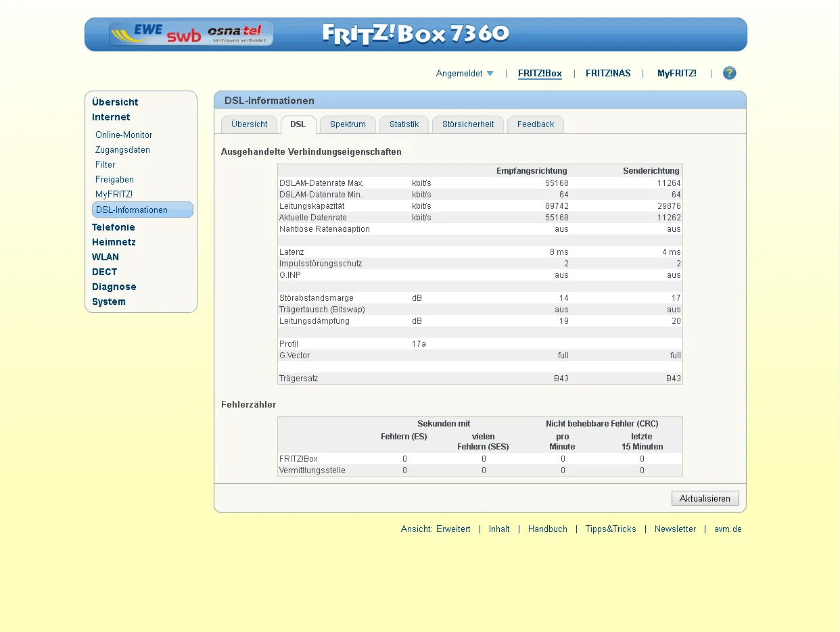Screen dimensions: 840x632
Task: Click the Leitungsdämpfung row label
Action: (314, 321)
